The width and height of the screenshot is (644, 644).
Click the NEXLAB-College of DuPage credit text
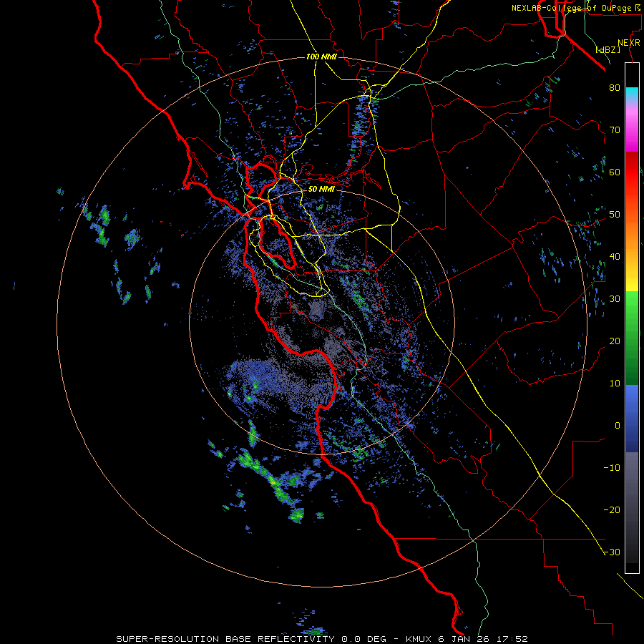tap(575, 8)
